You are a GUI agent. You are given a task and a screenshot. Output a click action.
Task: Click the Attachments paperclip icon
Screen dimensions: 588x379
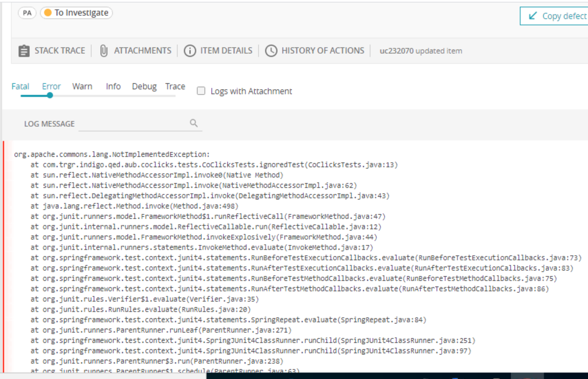104,51
